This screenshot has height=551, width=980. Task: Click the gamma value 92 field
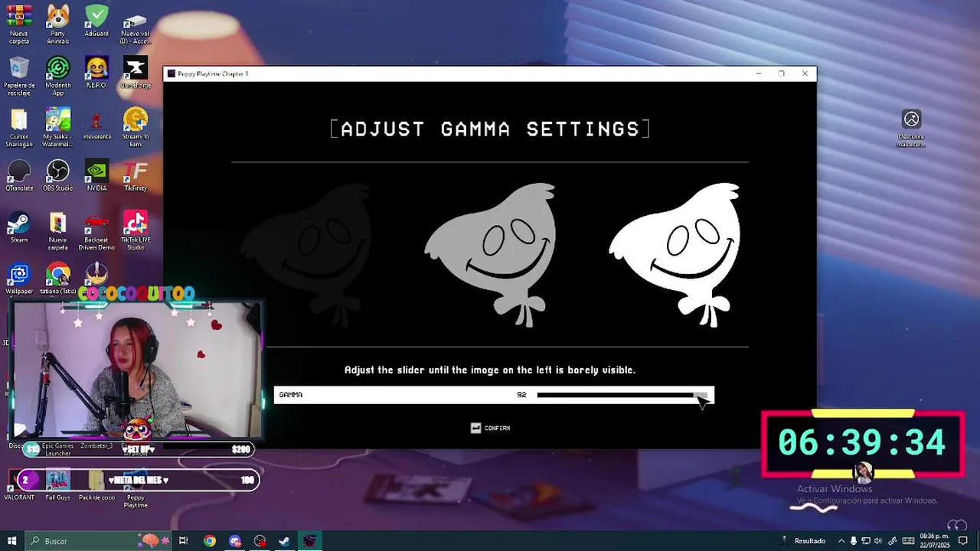pos(521,395)
